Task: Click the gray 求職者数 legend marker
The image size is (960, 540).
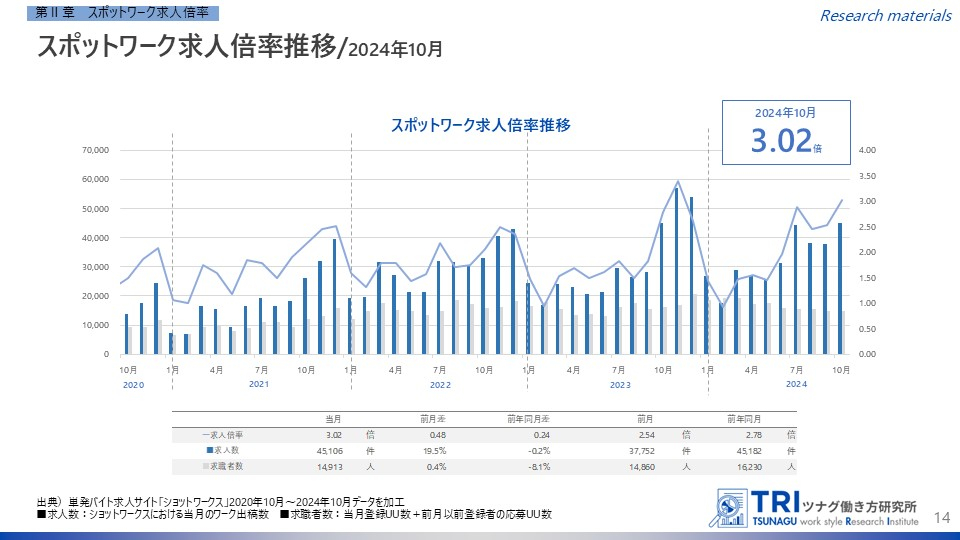Action: tap(207, 466)
